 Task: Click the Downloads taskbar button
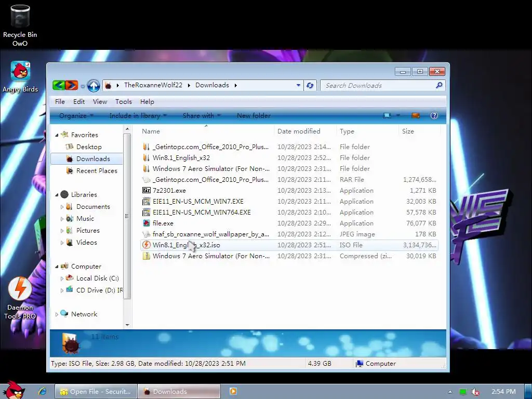179,392
